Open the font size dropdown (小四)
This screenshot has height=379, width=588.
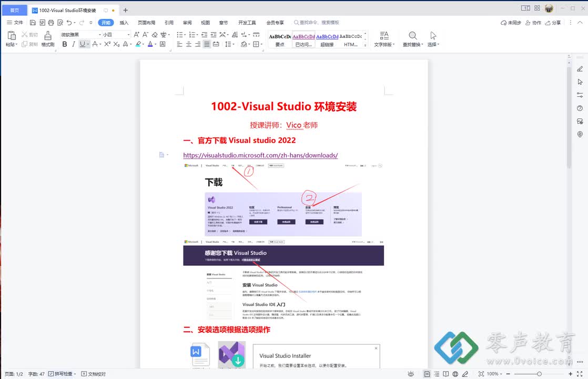(x=129, y=35)
